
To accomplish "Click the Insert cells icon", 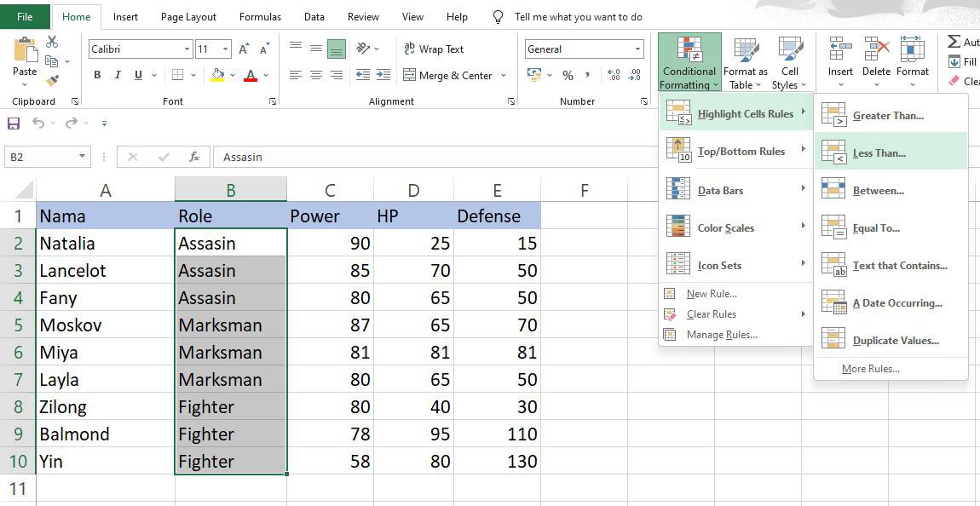I will tap(840, 49).
